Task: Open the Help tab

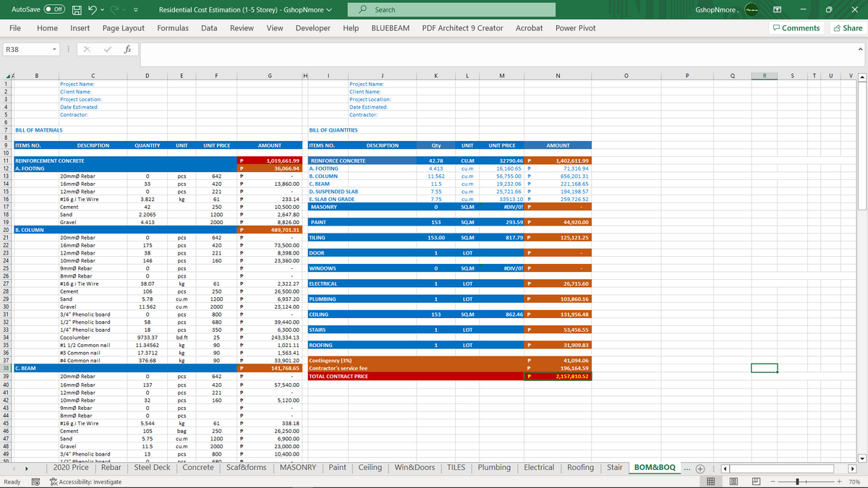Action: (351, 27)
